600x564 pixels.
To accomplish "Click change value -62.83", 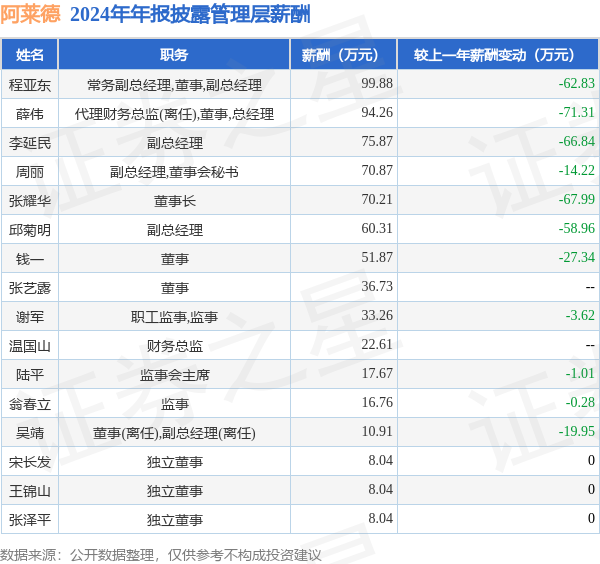I will 577,83.
